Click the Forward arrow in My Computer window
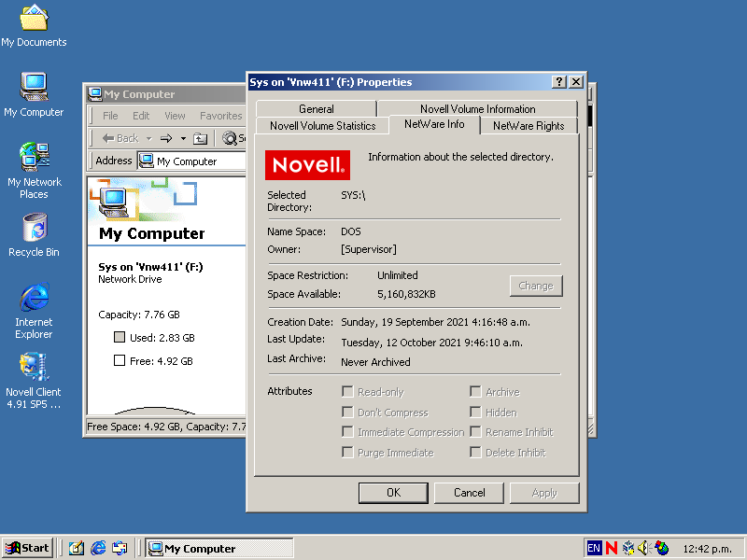747x560 pixels. click(x=166, y=138)
